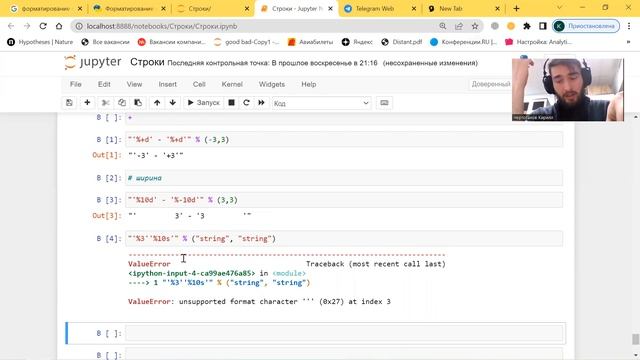Click the Jupyter logo
This screenshot has width=640, height=360.
click(93, 62)
